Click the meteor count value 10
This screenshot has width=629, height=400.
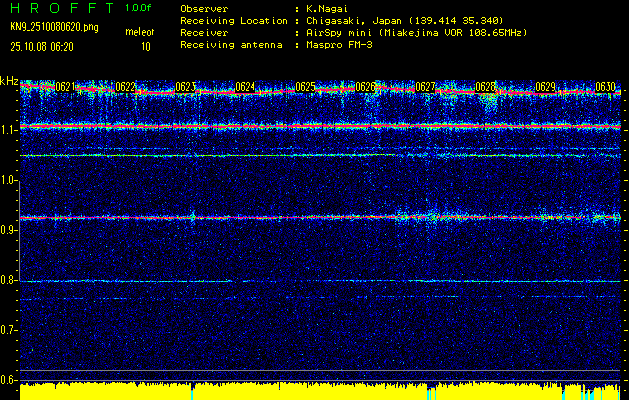pos(145,46)
